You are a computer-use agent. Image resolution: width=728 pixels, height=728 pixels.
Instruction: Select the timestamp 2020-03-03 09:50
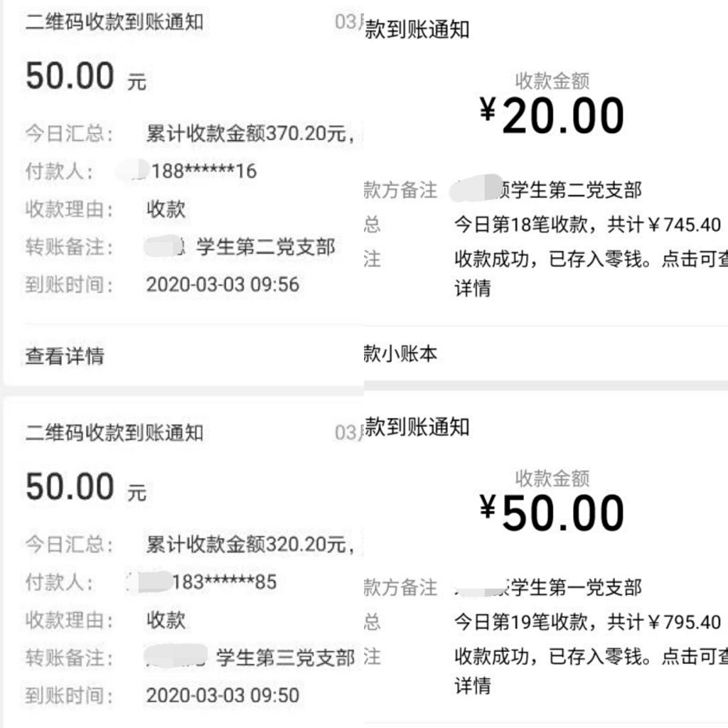(x=223, y=695)
